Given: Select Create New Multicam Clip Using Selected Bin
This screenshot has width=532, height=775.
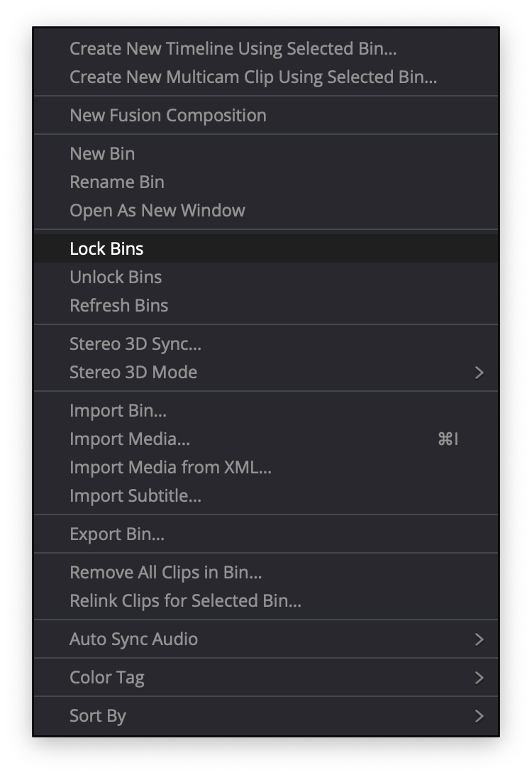Looking at the screenshot, I should pyautogui.click(x=266, y=77).
